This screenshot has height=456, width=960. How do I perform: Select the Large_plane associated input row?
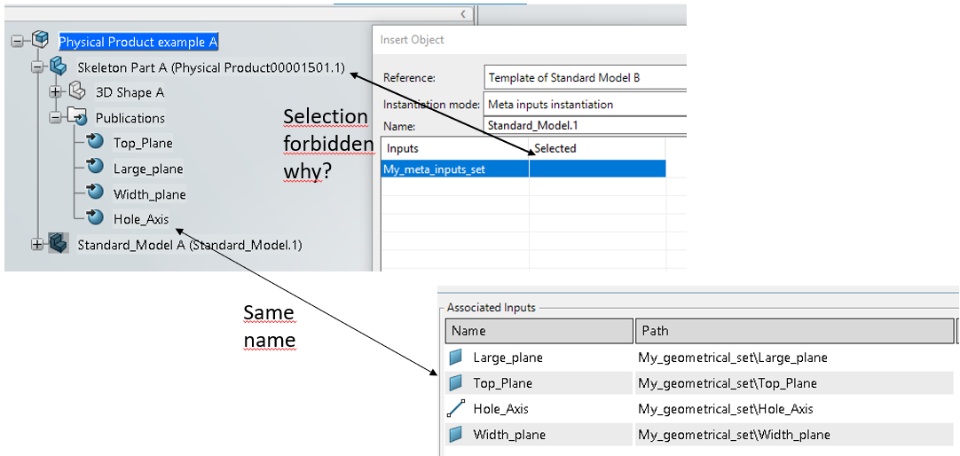coord(701,357)
